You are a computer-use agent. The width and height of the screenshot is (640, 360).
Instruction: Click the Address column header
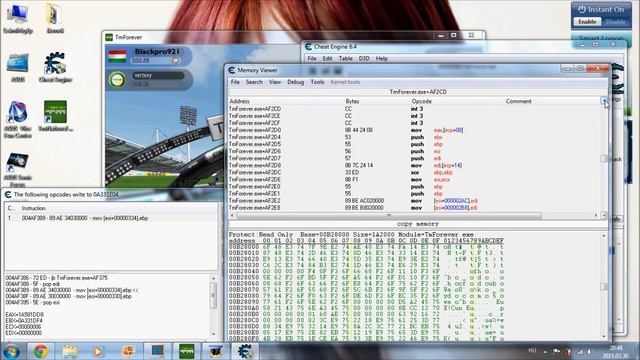point(240,101)
